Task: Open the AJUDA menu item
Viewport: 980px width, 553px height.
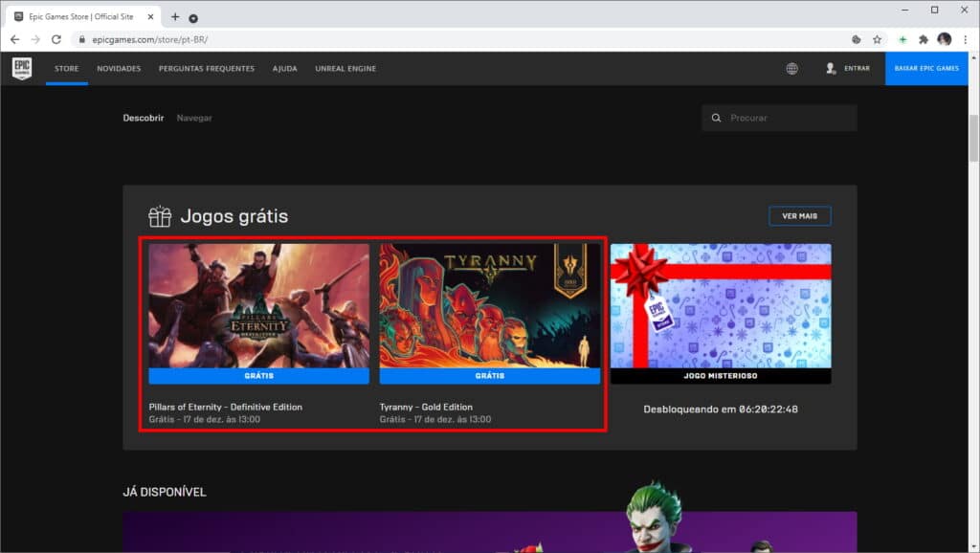Action: coord(284,69)
